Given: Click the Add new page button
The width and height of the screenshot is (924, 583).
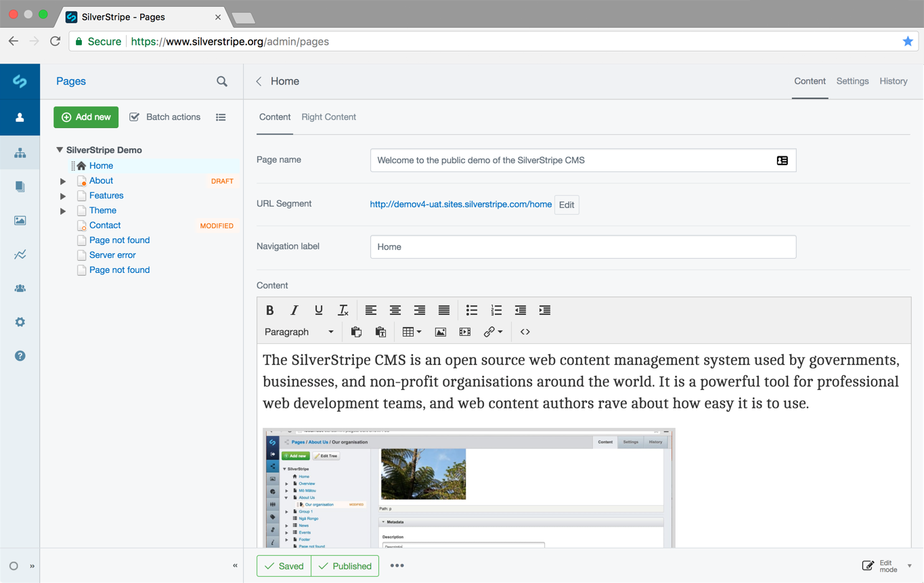Looking at the screenshot, I should (x=86, y=117).
